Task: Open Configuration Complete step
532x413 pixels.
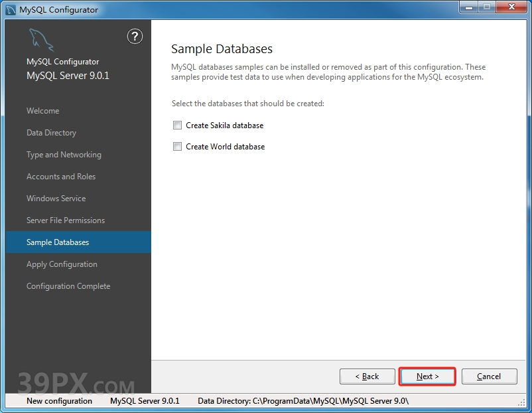Action: pyautogui.click(x=68, y=286)
